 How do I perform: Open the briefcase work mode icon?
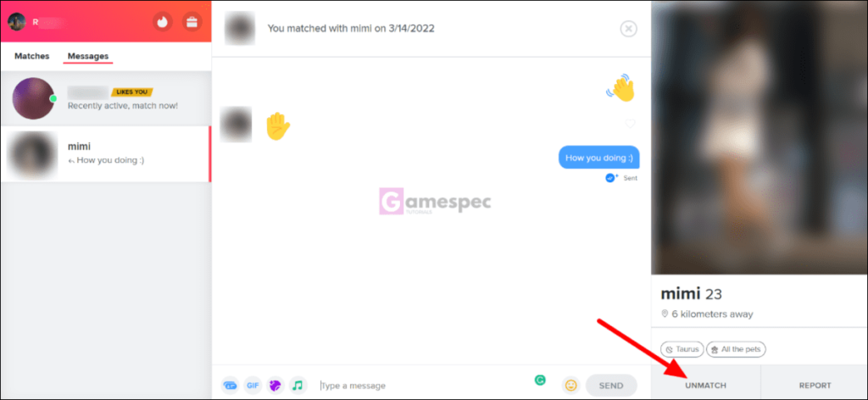[x=192, y=22]
